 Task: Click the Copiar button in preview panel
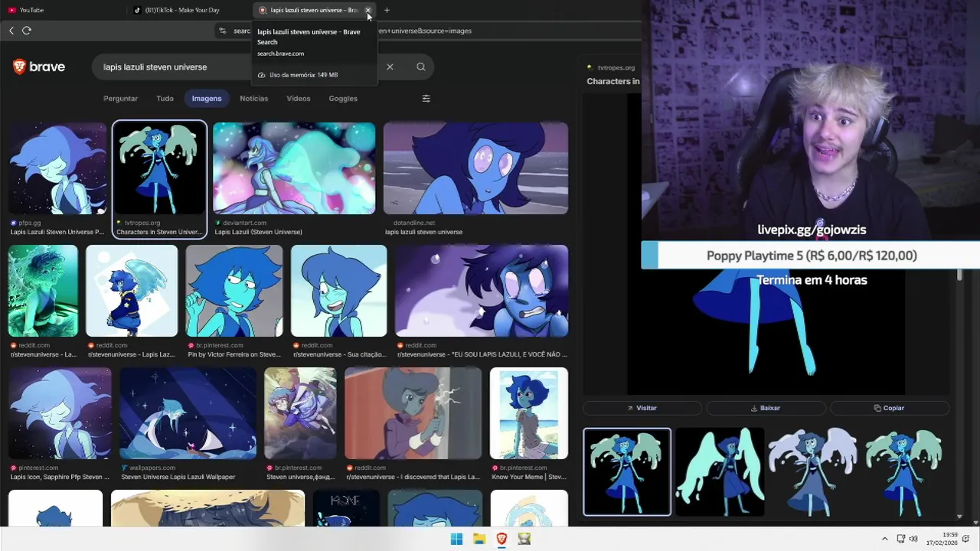[x=889, y=408]
